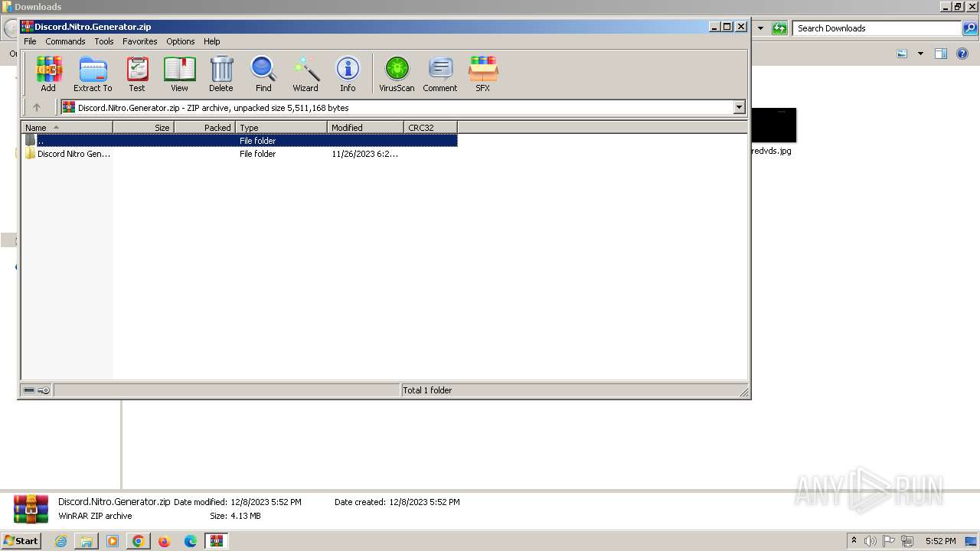
Task: Click the details pane WinRAR archive icon
Action: point(31,509)
